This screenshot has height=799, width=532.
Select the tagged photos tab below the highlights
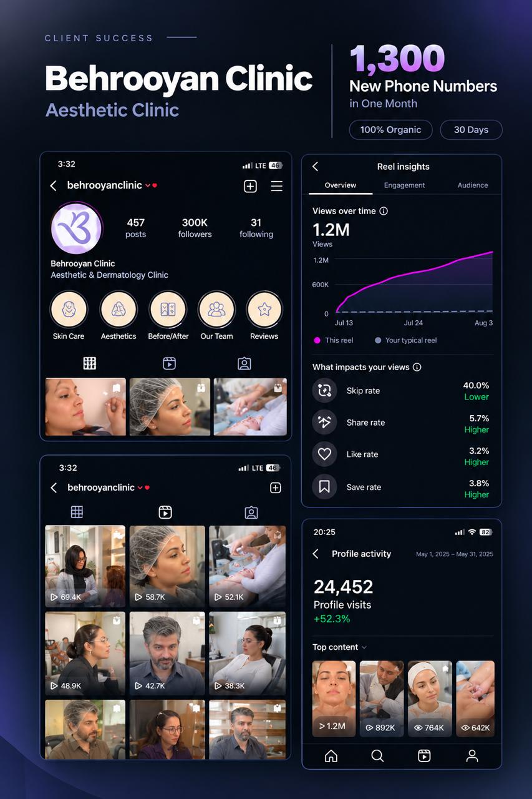pyautogui.click(x=244, y=363)
